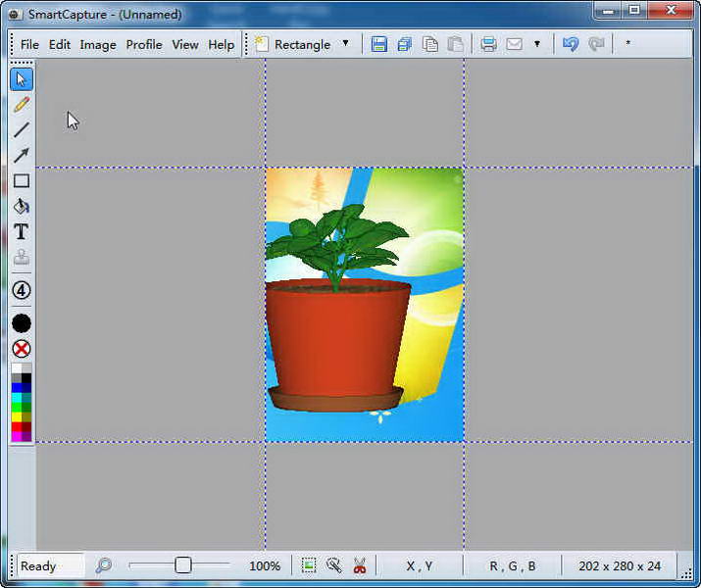
Task: Click the Ready status text
Action: [38, 566]
